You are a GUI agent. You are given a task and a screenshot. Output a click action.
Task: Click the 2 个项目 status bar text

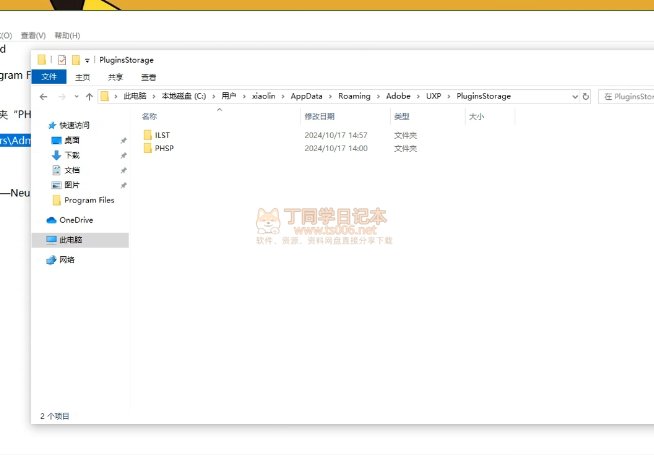coord(55,416)
